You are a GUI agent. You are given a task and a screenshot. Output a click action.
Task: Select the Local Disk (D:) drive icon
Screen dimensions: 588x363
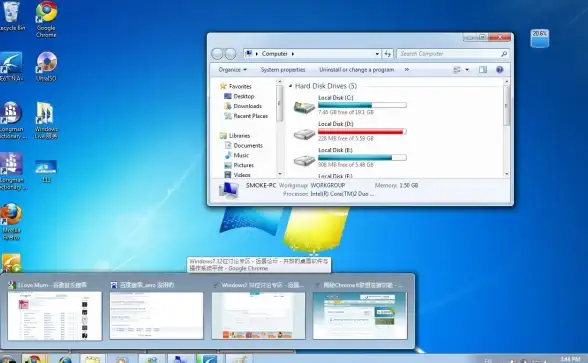[304, 134]
